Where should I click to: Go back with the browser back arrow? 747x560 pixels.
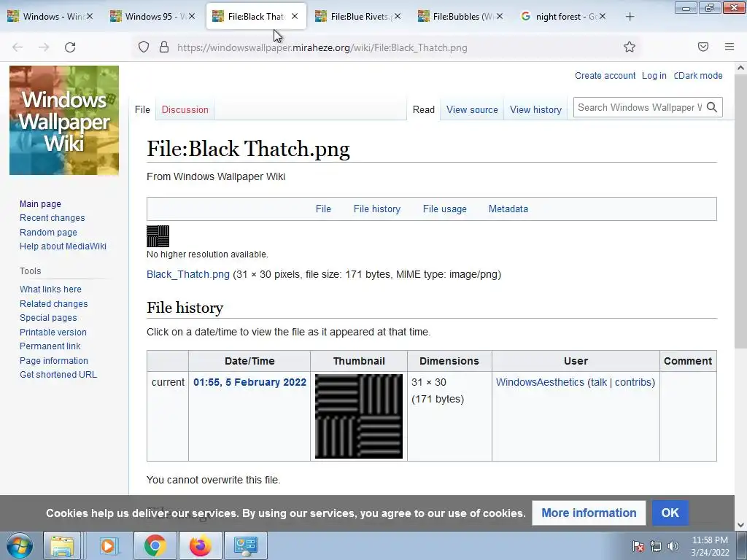tap(18, 47)
